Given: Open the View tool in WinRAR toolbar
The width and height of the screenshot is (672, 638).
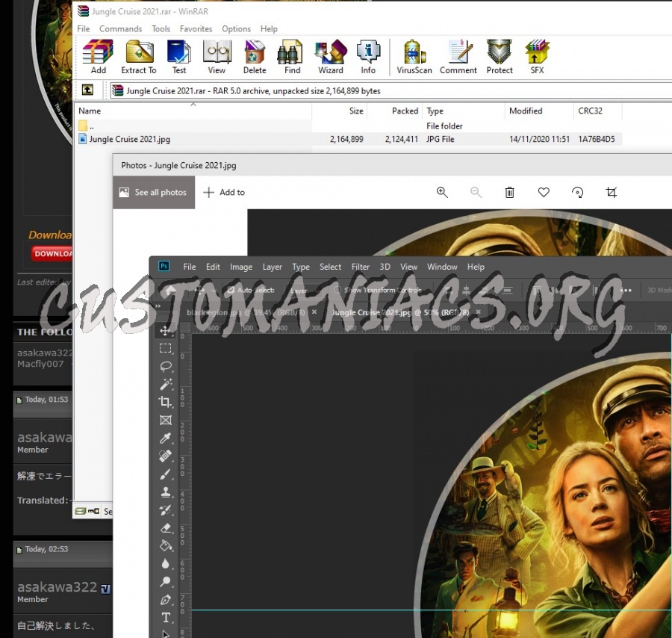Looking at the screenshot, I should (x=217, y=57).
